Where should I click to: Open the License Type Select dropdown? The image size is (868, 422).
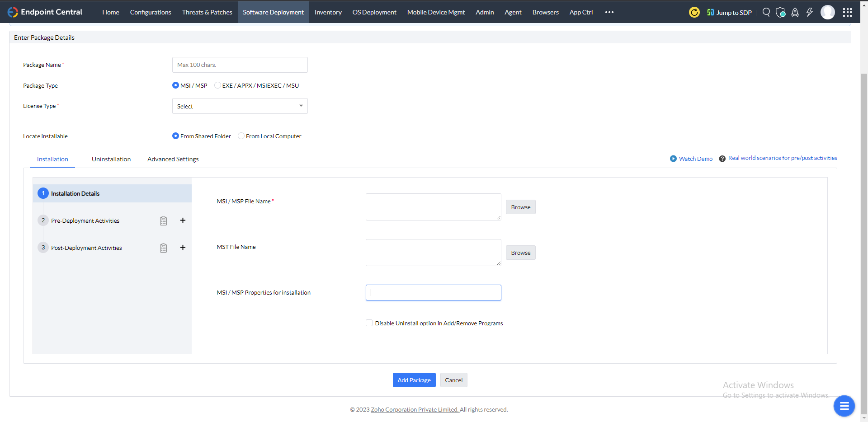pos(240,106)
